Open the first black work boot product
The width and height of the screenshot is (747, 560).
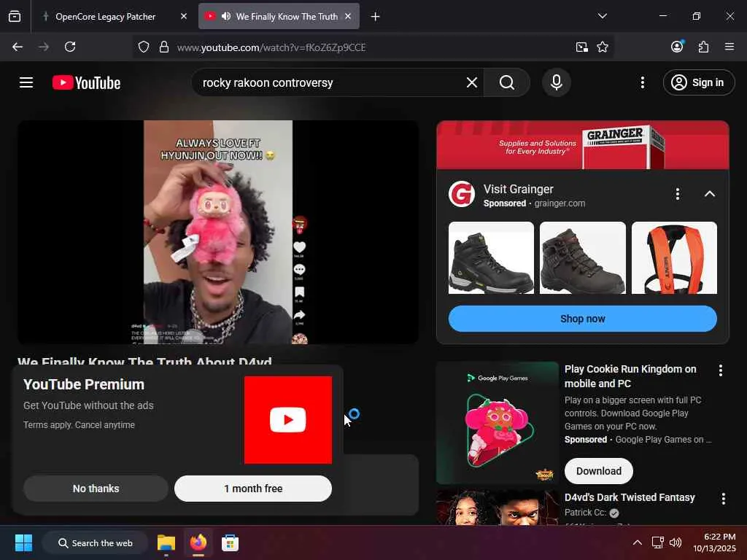pos(491,257)
